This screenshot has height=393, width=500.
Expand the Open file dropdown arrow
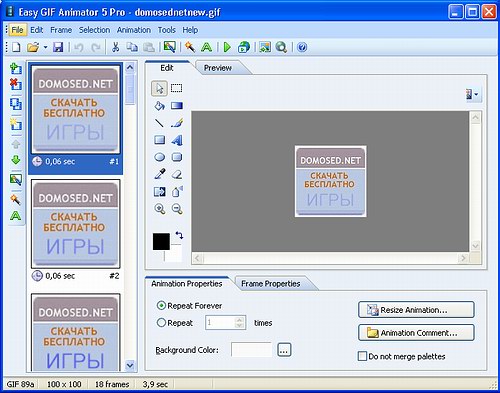pos(45,47)
